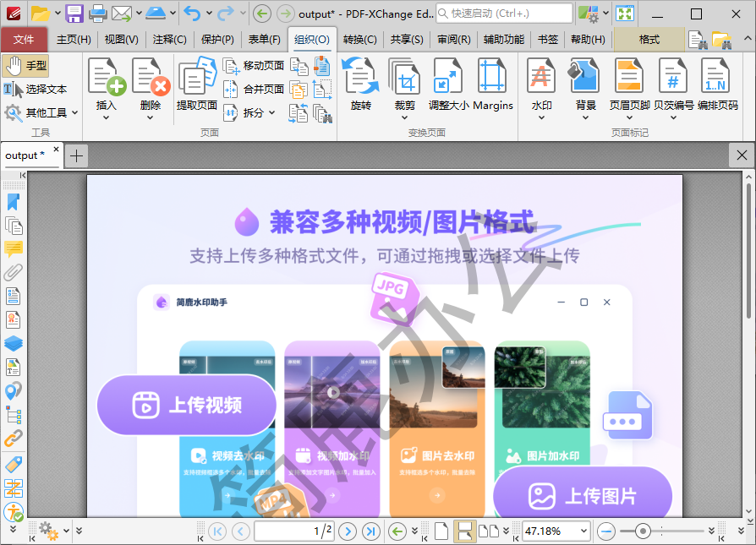Open the 文件 (File) menu
Viewport: 756px width, 545px height.
coord(25,39)
